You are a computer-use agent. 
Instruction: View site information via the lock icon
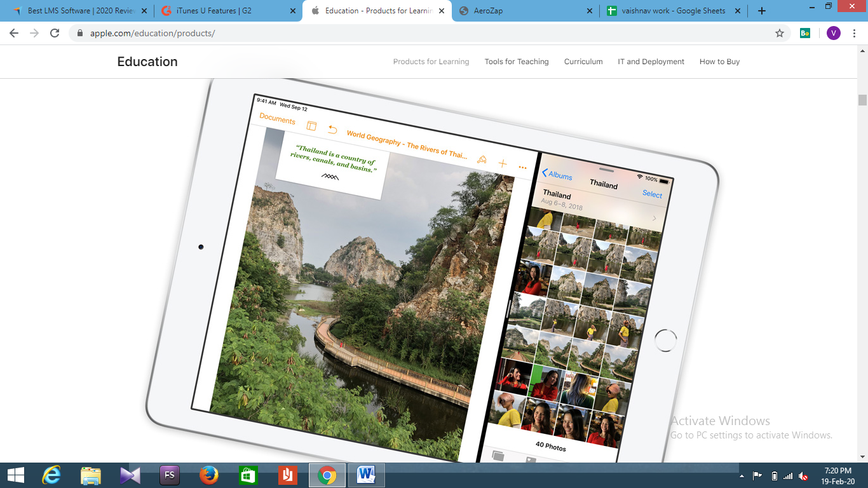click(80, 33)
